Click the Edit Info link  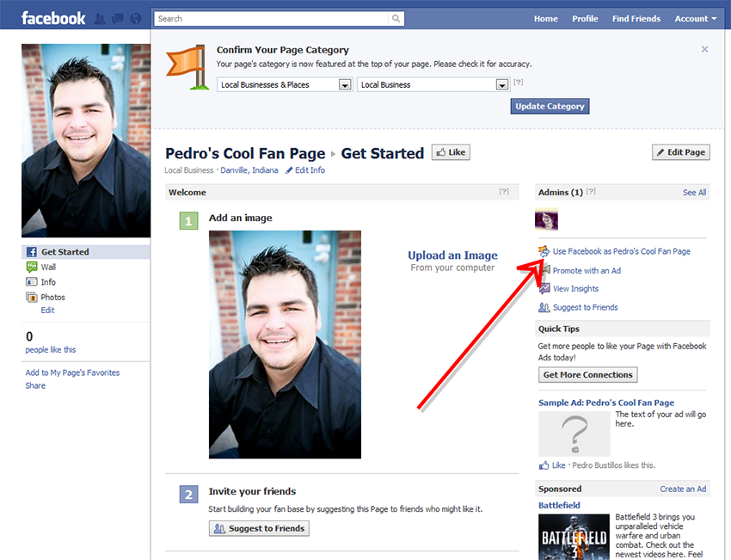[x=310, y=170]
